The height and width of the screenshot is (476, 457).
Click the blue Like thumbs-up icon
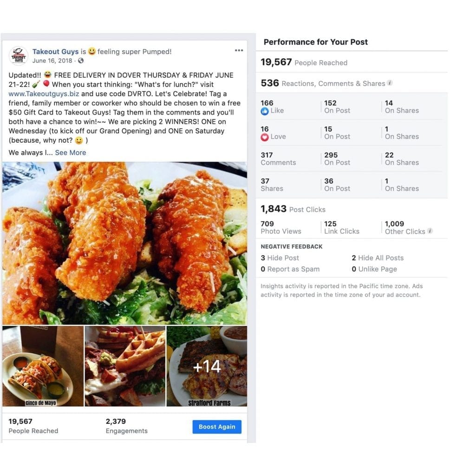click(x=264, y=111)
